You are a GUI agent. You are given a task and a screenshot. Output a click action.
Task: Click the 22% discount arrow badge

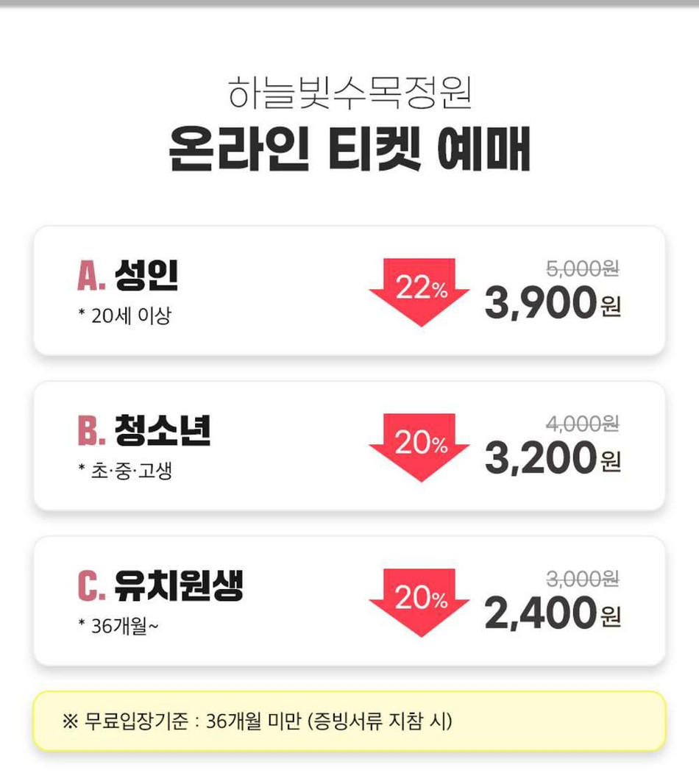click(419, 292)
